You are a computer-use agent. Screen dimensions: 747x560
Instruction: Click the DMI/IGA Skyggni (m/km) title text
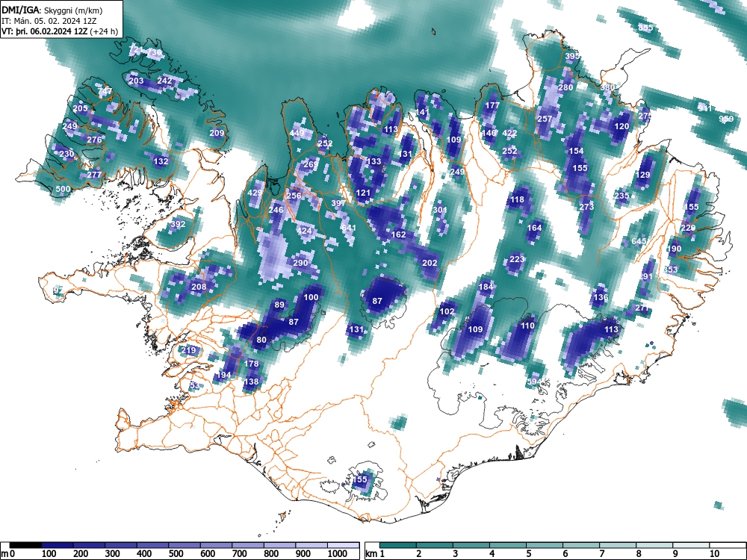[52, 10]
